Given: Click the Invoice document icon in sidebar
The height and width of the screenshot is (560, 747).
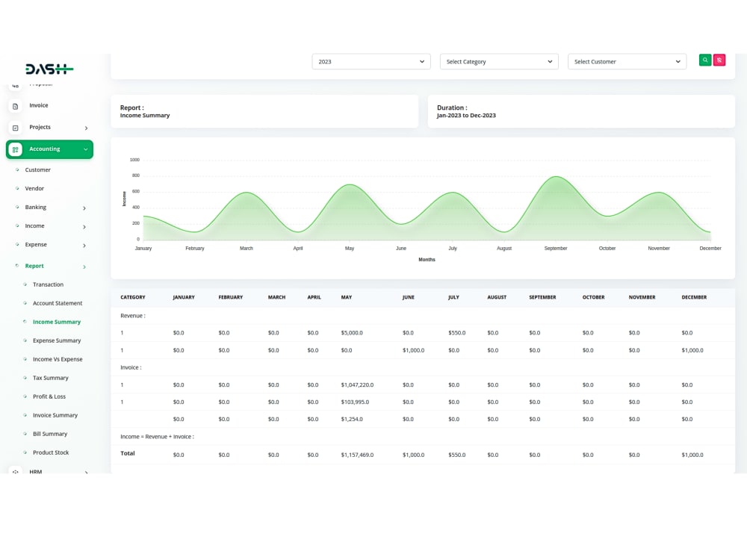Looking at the screenshot, I should [16, 105].
